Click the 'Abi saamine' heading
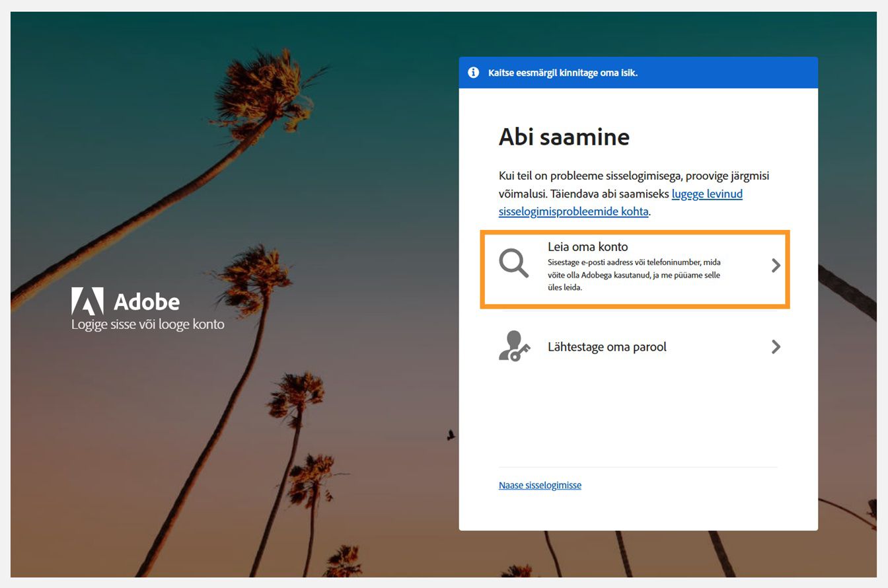Viewport: 888px width, 588px height. click(564, 137)
